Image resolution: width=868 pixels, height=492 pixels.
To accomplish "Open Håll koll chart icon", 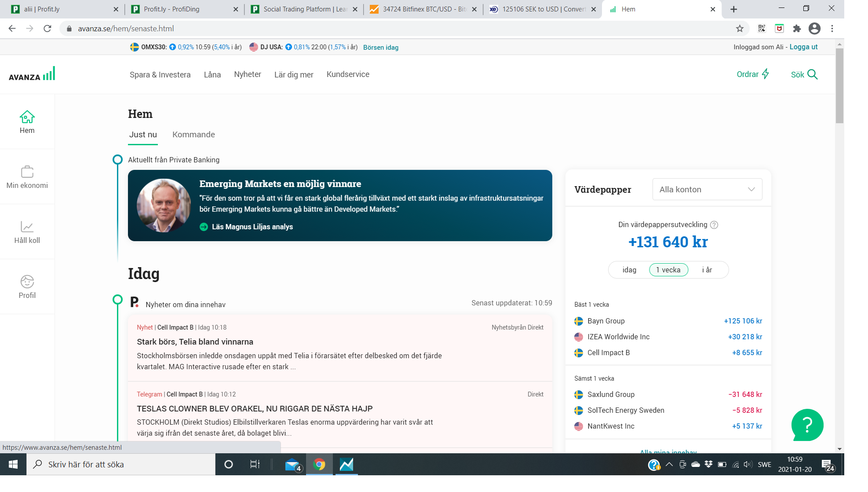I will pyautogui.click(x=27, y=227).
